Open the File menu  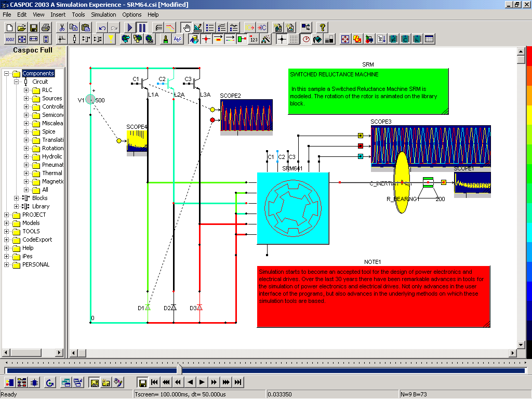point(7,15)
